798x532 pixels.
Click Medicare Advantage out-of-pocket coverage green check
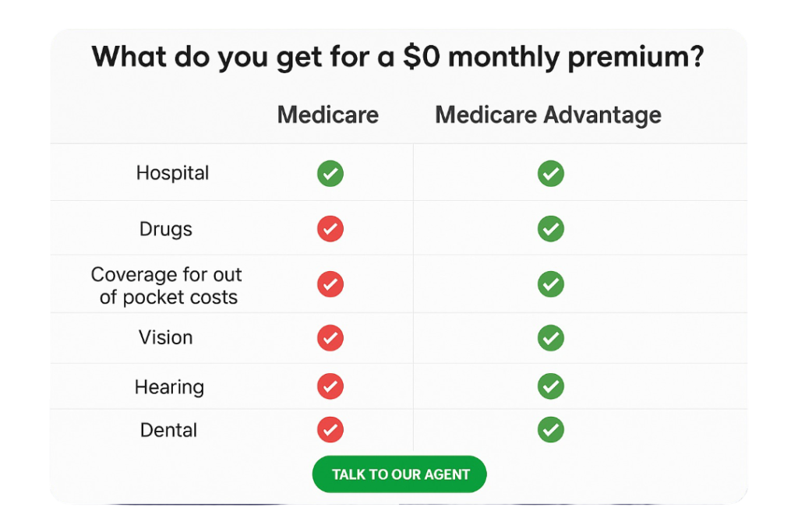(x=551, y=284)
